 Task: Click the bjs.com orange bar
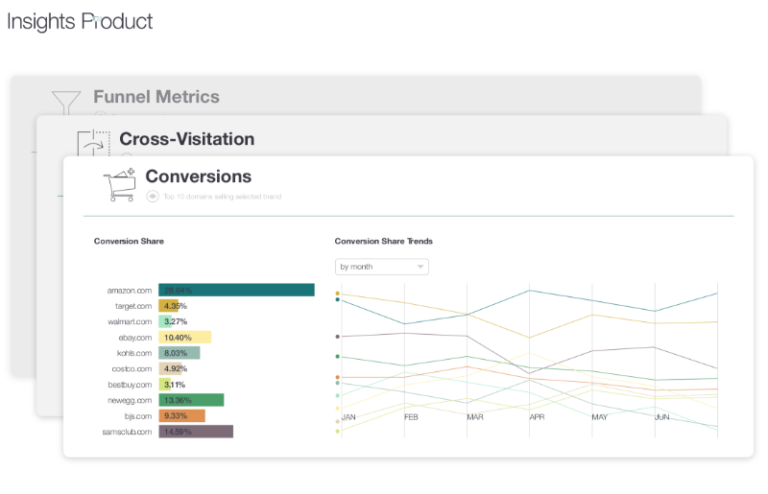(x=181, y=416)
